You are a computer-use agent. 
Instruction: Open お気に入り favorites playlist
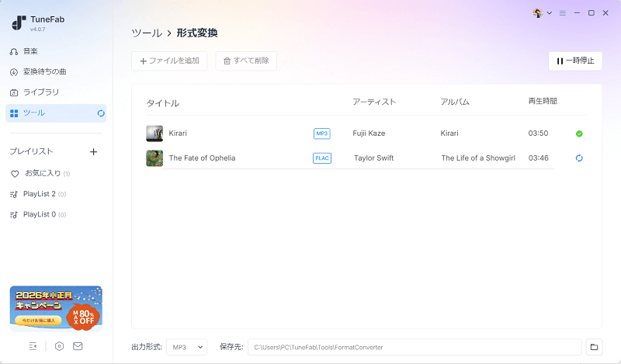point(47,174)
